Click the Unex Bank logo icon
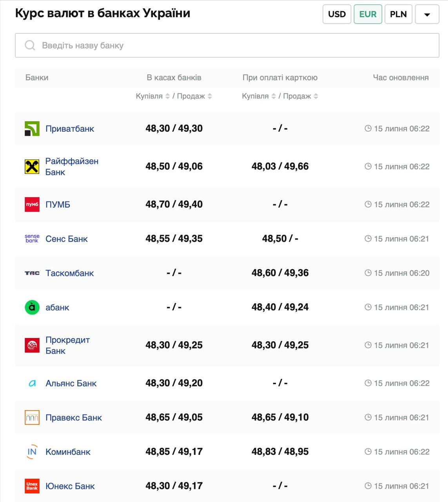Viewport: 448px width, 502px height. [32, 486]
